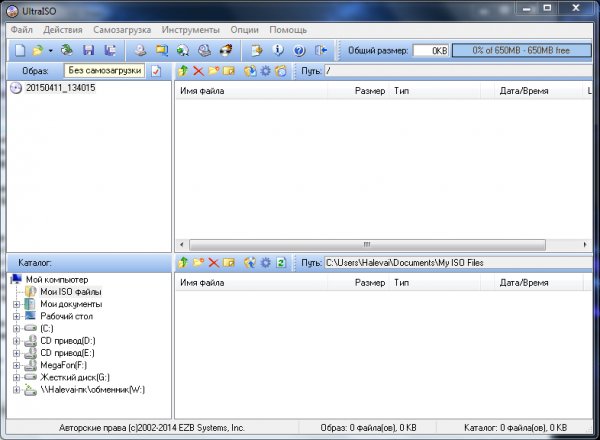Expand the Мои документы tree node
The width and height of the screenshot is (600, 440).
coord(16,304)
